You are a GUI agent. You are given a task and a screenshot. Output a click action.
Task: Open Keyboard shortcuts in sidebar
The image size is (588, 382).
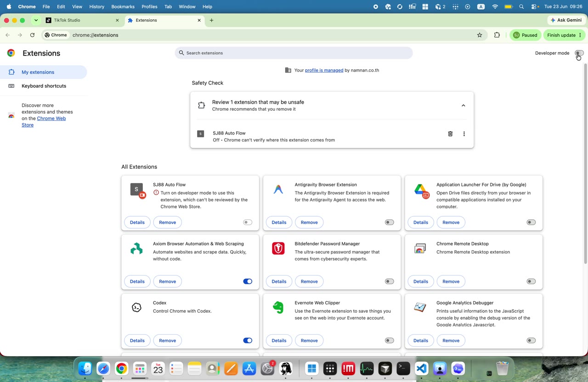(43, 86)
